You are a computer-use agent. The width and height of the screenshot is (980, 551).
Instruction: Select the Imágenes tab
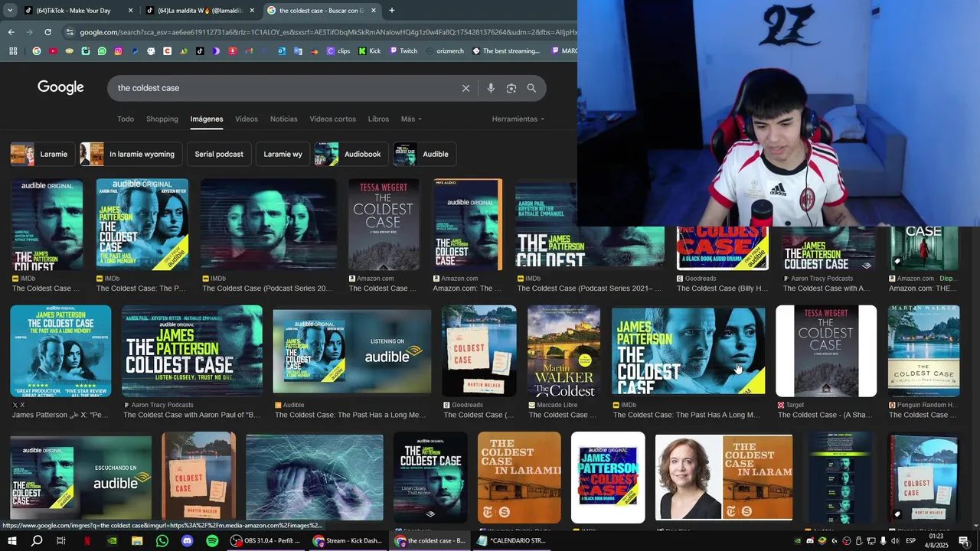(207, 119)
